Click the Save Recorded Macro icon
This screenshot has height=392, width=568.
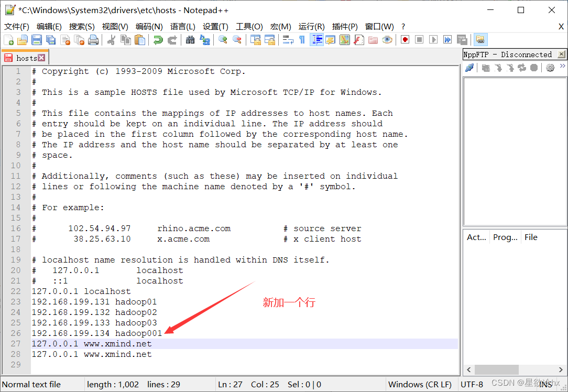(462, 40)
